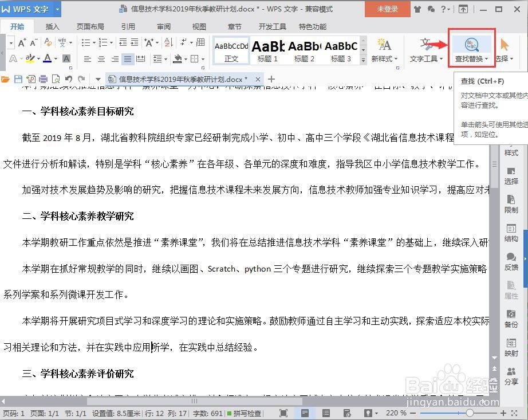This screenshot has height=420, width=528.
Task: Open borders dropdown arrow
Action: pos(203,59)
